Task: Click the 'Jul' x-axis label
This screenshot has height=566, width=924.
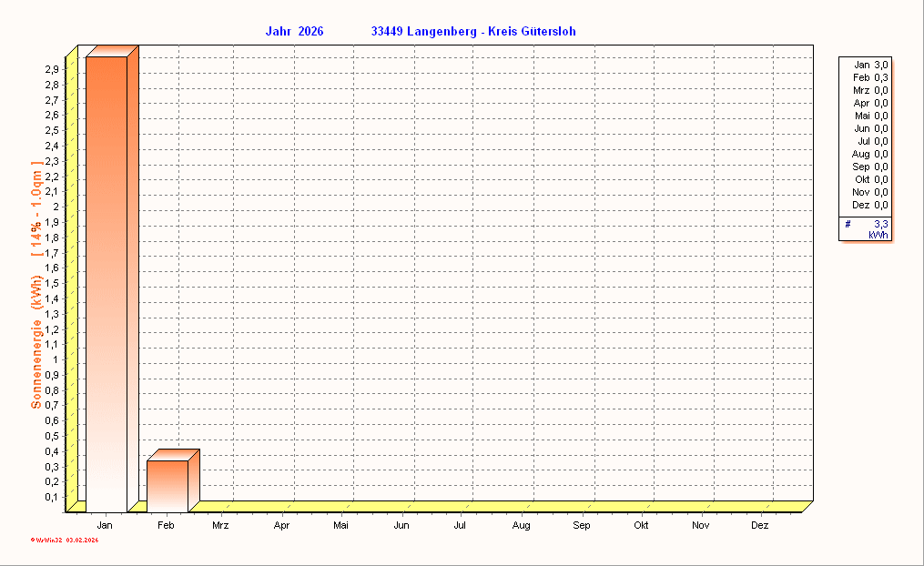Action: [461, 526]
